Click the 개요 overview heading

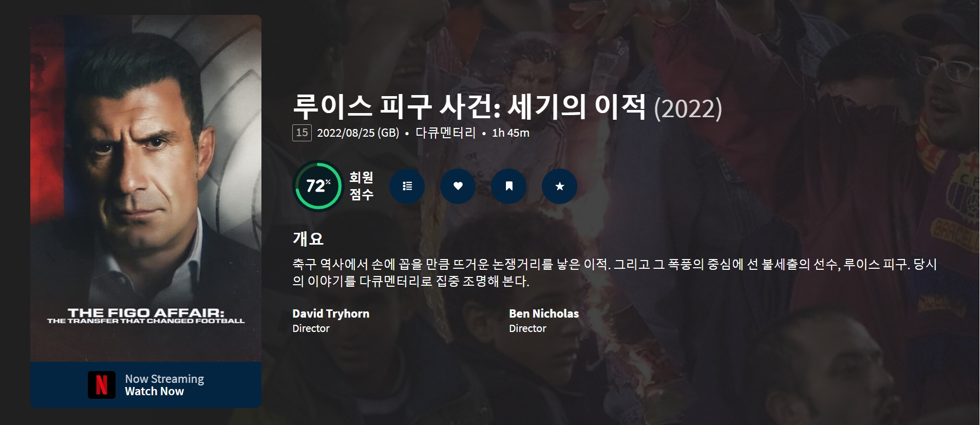(x=308, y=238)
